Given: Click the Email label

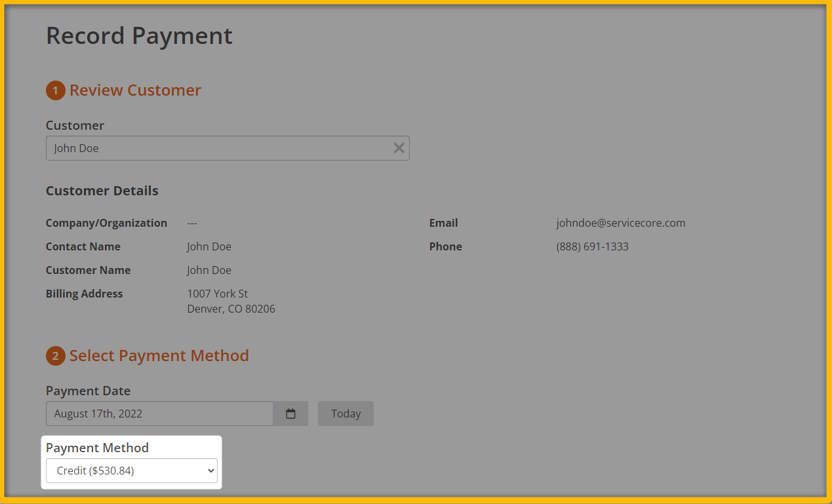Looking at the screenshot, I should [x=444, y=223].
